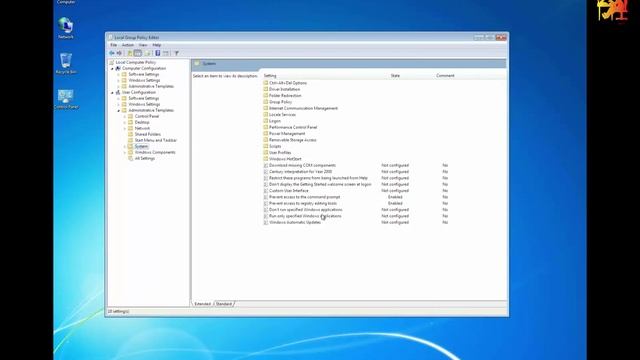Click the Back arrow toolbar icon

tap(112, 53)
